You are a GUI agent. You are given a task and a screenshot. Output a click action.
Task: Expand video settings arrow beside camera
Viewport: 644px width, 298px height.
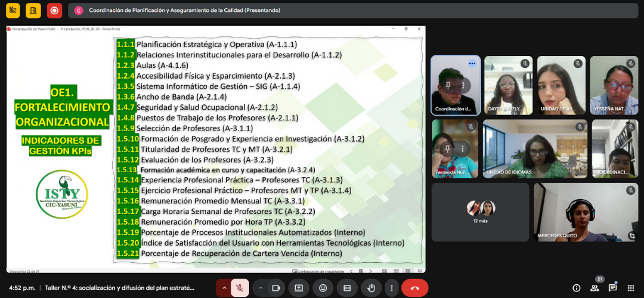[x=261, y=288]
